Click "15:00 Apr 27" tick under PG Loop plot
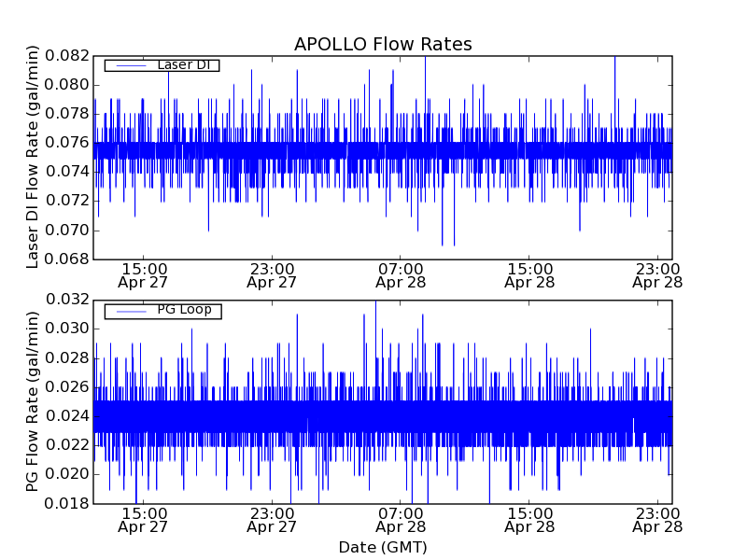The width and height of the screenshot is (747, 560). coord(143,521)
